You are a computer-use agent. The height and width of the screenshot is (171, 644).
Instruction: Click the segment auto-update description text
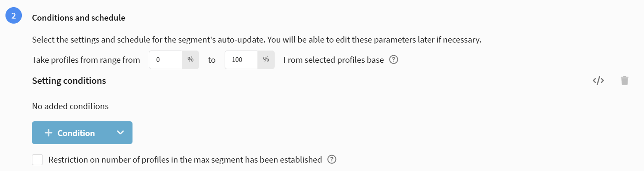click(x=256, y=40)
